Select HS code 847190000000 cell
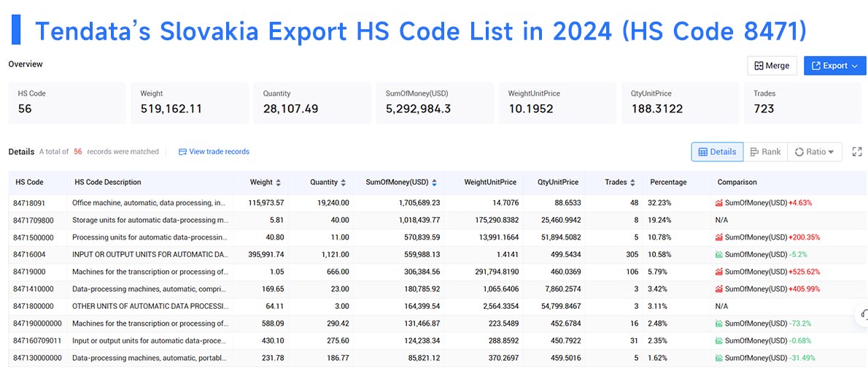The width and height of the screenshot is (868, 371). tap(38, 324)
